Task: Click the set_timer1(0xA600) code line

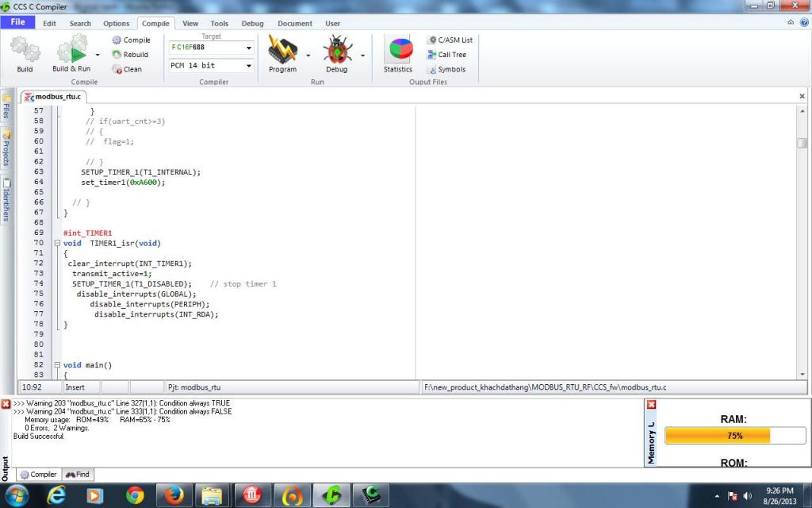Action: tap(123, 182)
